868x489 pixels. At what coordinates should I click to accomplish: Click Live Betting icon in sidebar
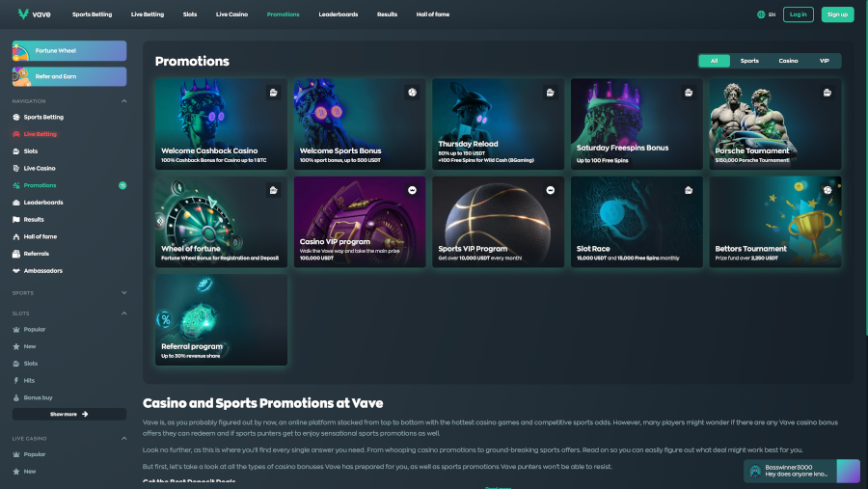point(16,134)
